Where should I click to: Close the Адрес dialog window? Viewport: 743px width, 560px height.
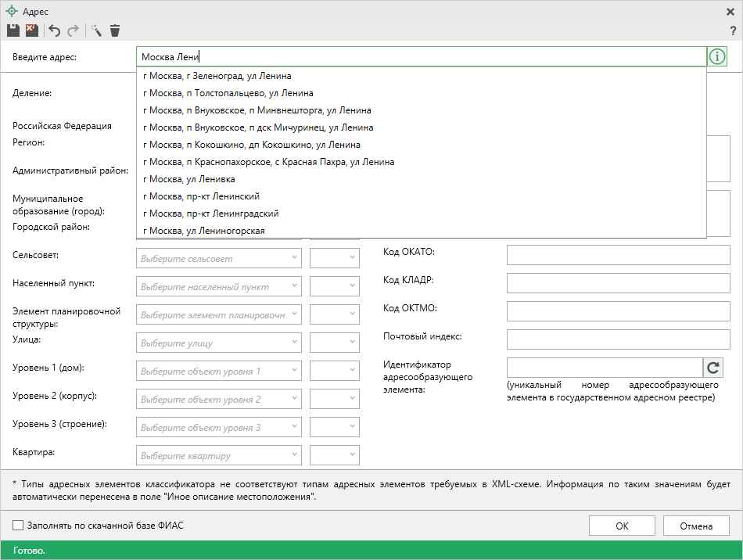[730, 12]
